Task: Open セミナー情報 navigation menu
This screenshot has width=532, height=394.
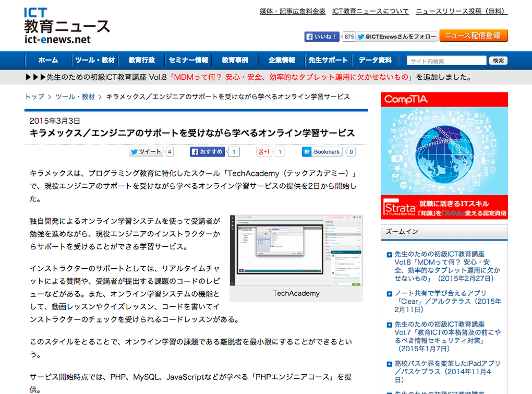Action: 188,61
